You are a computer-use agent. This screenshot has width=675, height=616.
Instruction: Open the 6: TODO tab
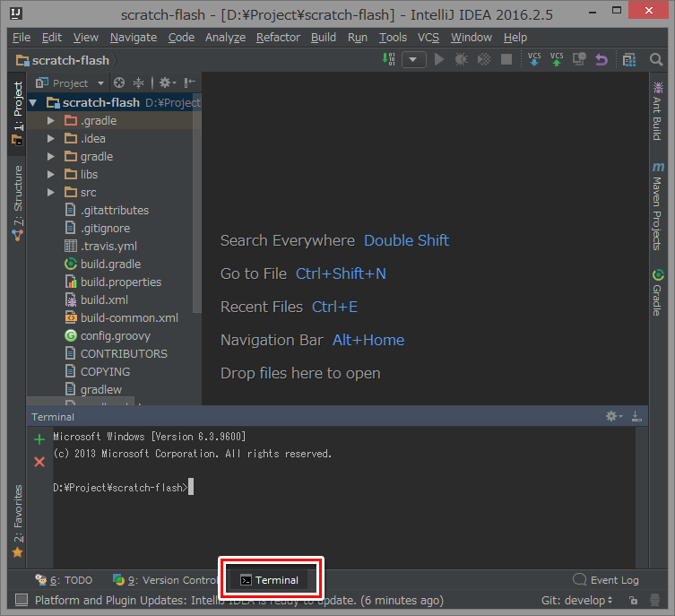tap(64, 580)
